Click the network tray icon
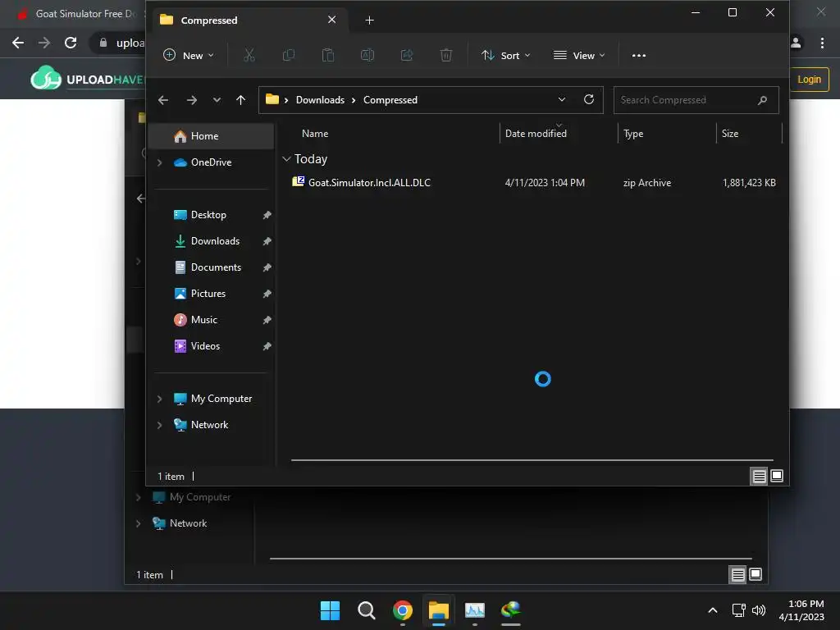840x630 pixels. click(739, 610)
